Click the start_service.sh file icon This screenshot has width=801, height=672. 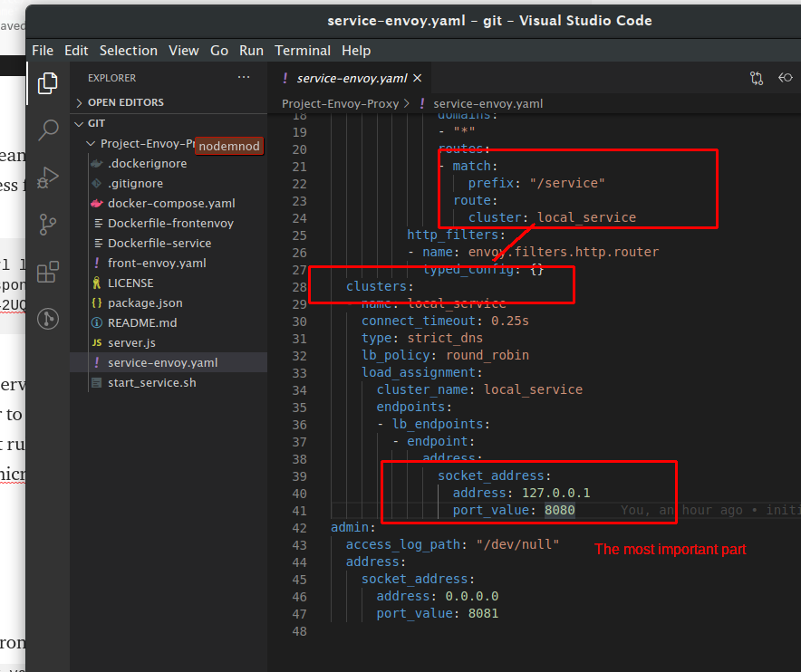pos(97,382)
